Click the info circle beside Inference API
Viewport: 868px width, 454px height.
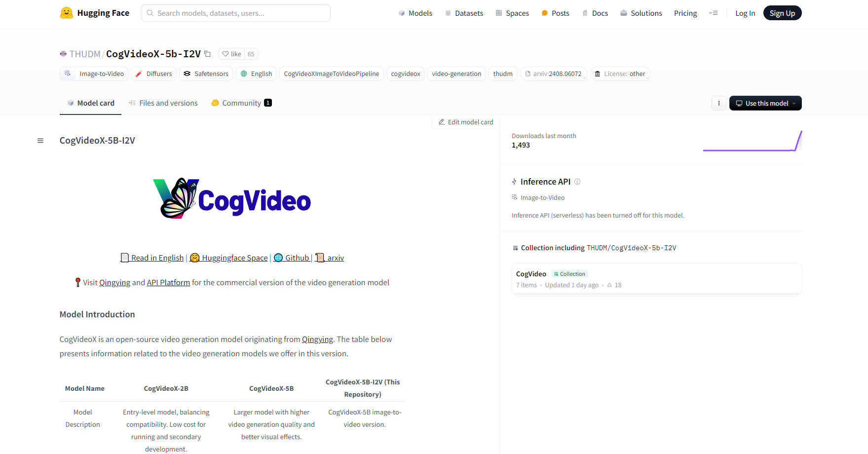click(x=578, y=182)
